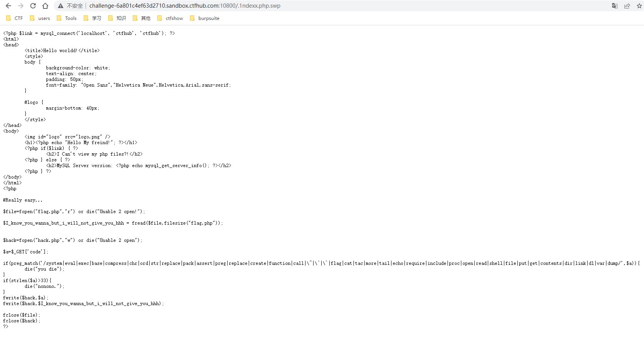The height and width of the screenshot is (358, 644).
Task: Click the I Can't view my php files line
Action: pos(94,154)
